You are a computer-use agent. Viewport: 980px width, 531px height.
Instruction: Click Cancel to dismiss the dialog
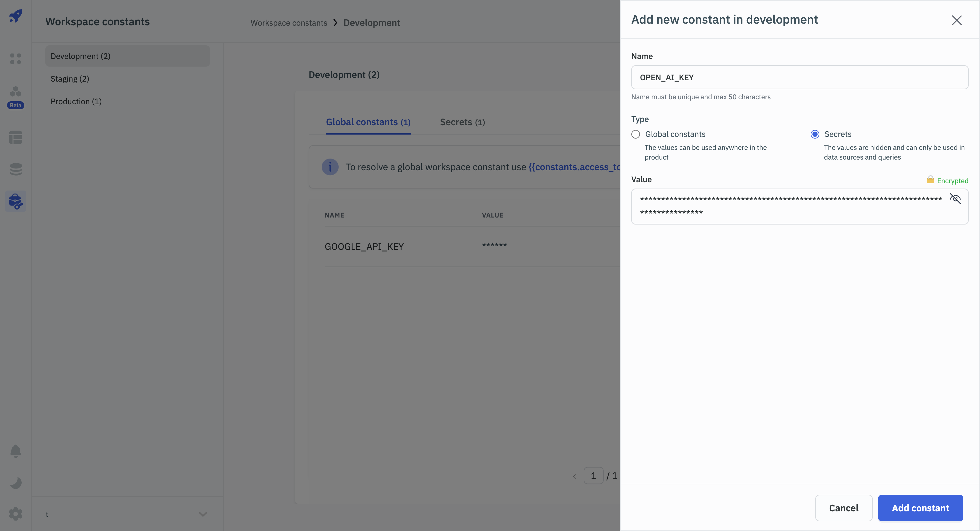[x=844, y=507]
